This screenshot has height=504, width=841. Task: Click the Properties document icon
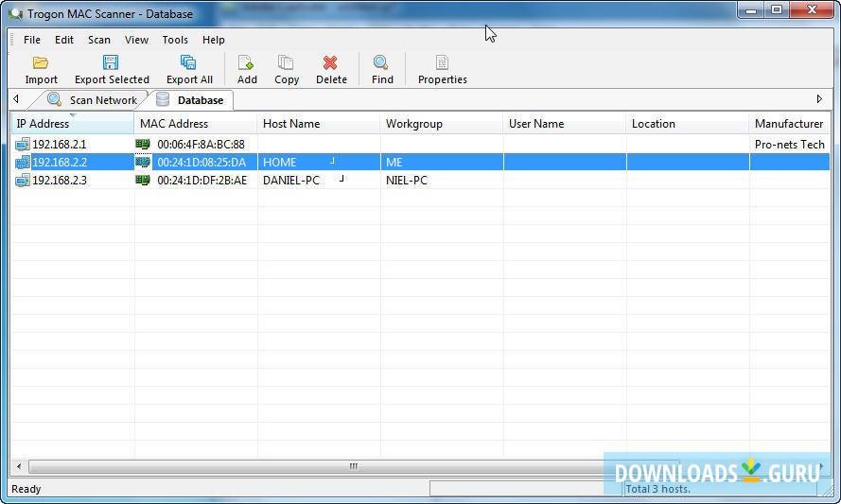point(442,62)
